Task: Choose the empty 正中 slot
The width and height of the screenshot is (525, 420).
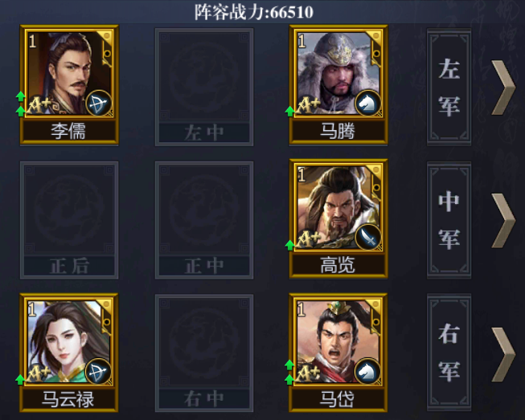Action: [204, 220]
